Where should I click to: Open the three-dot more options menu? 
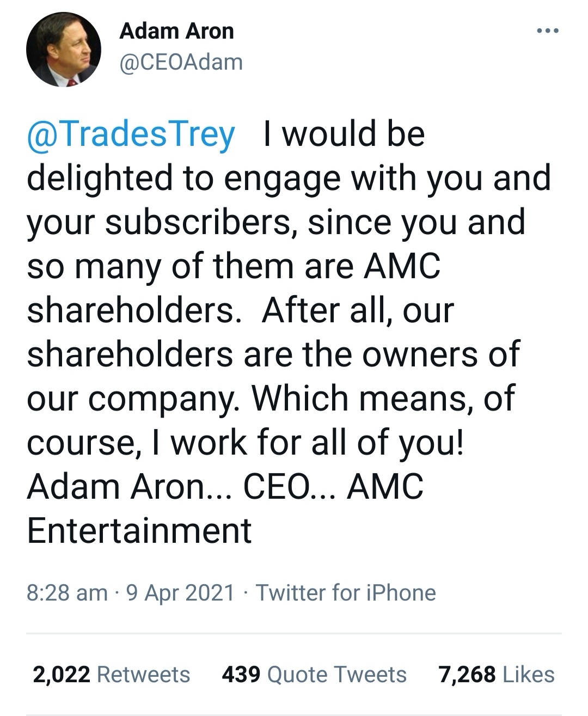(x=547, y=31)
